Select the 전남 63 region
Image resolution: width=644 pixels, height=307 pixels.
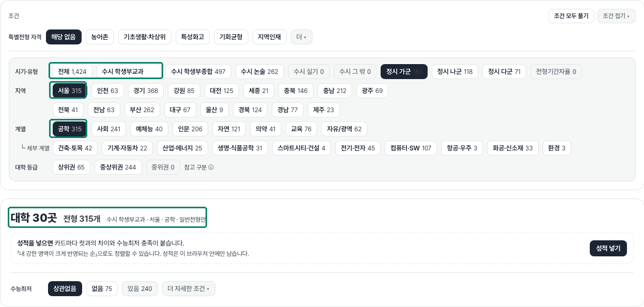104,110
